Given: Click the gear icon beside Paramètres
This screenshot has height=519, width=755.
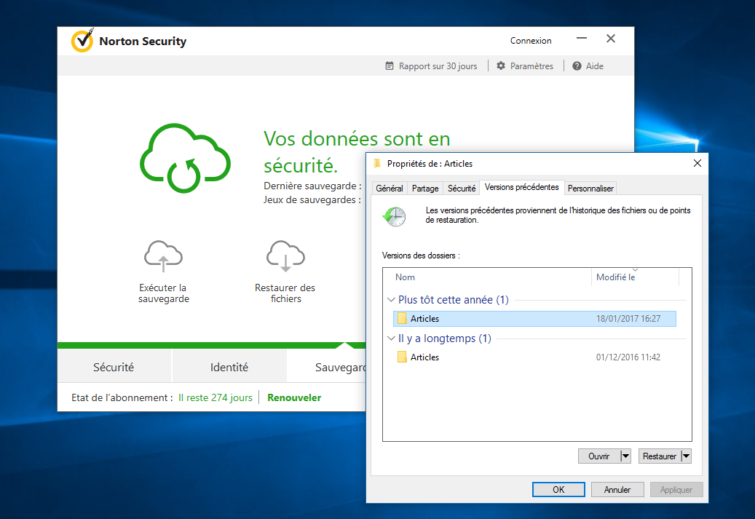Looking at the screenshot, I should 501,65.
